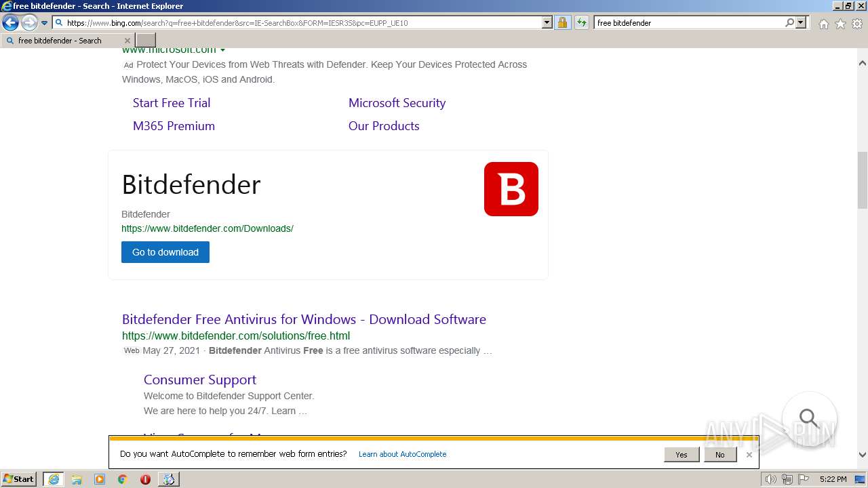Open a new tab with the blank tab button
Screen dimensions: 868x488
[x=146, y=41]
